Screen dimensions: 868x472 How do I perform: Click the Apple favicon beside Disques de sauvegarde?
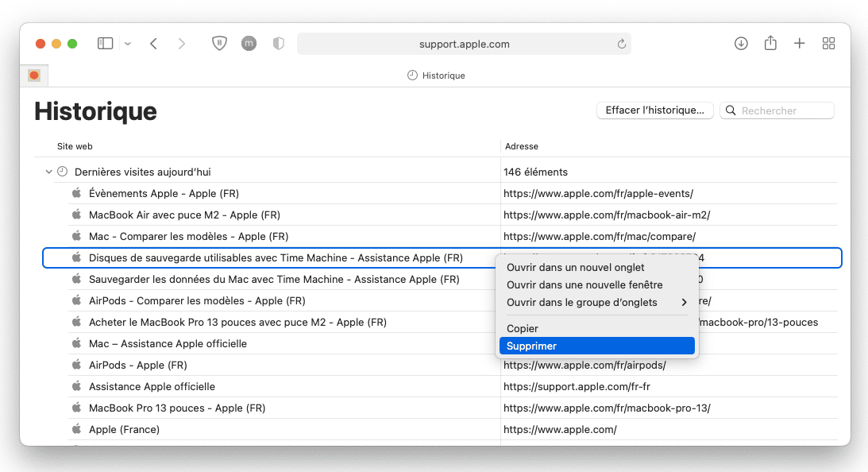click(76, 257)
